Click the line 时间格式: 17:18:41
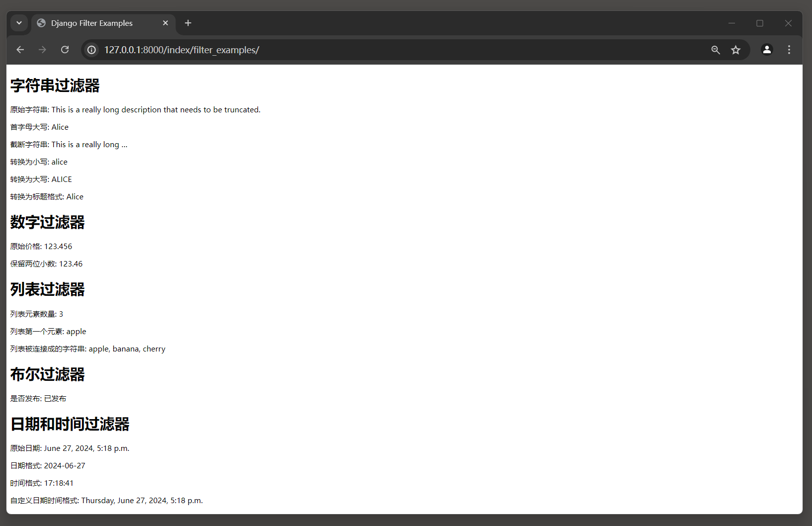The image size is (812, 526). (42, 483)
